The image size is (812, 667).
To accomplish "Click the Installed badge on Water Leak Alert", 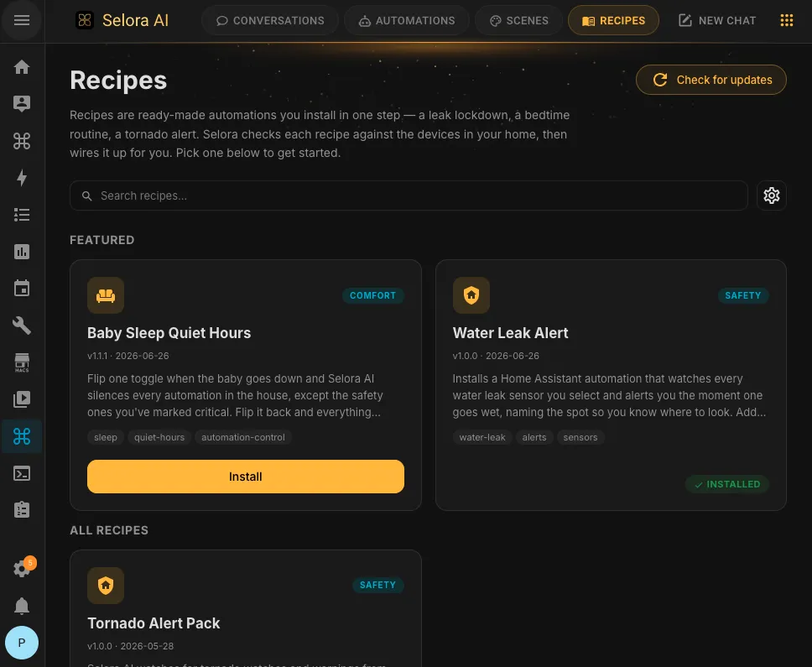I will pos(727,484).
